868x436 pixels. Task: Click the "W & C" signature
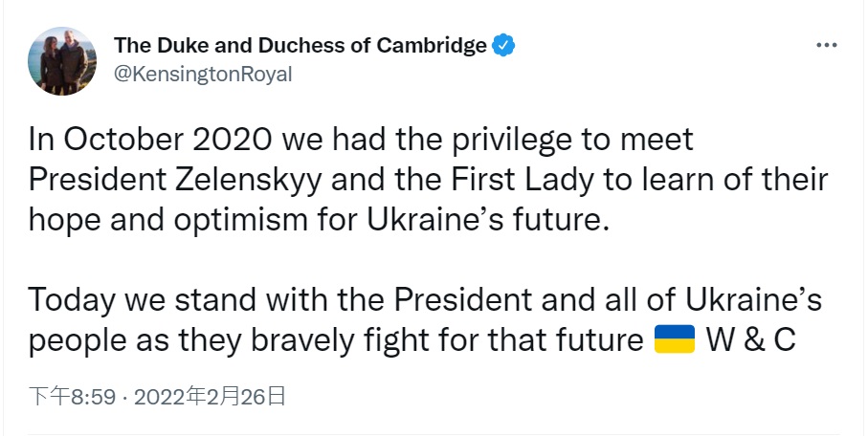(750, 342)
